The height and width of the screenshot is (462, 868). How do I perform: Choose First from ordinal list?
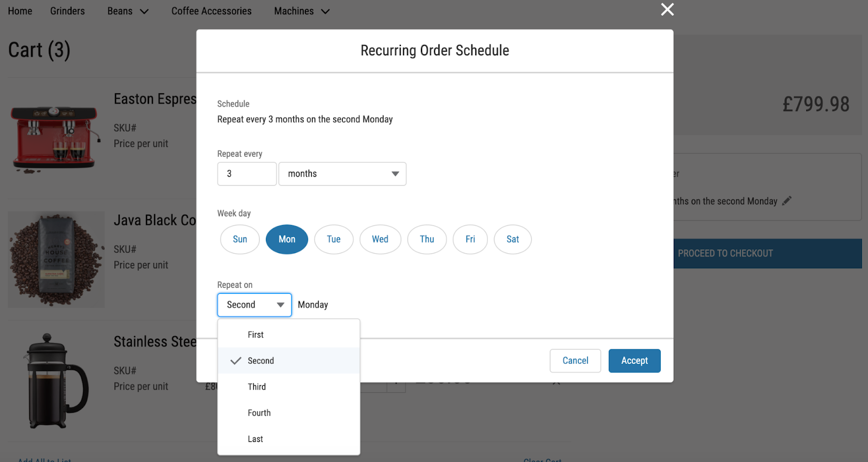click(x=289, y=335)
